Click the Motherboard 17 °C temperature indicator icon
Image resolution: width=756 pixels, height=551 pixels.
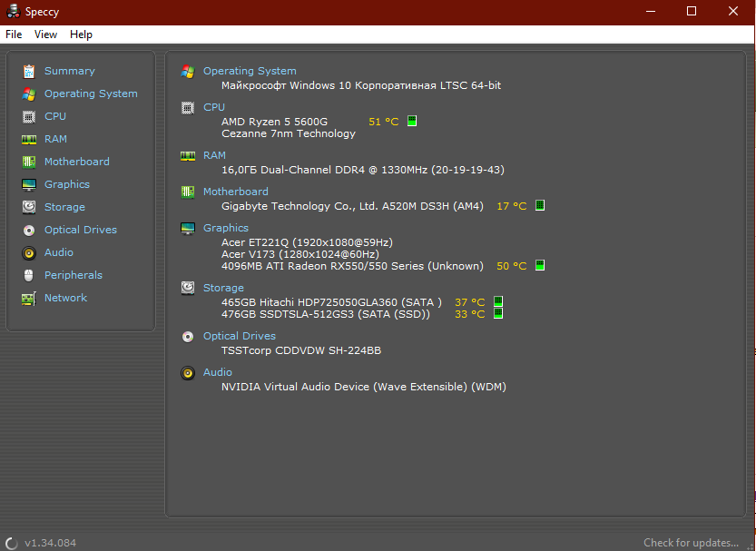click(540, 205)
